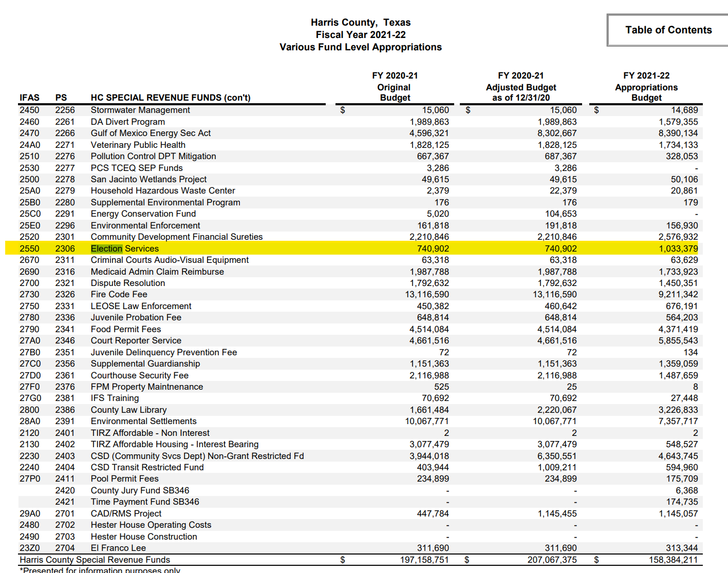Click IFAS code 2550 in highlighted row
The height and width of the screenshot is (573, 728).
point(29,249)
